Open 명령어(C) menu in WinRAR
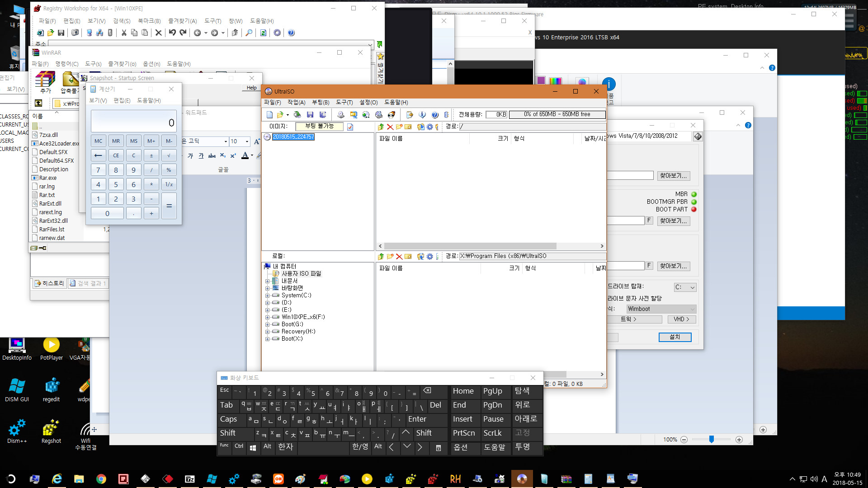868x488 pixels. click(67, 64)
